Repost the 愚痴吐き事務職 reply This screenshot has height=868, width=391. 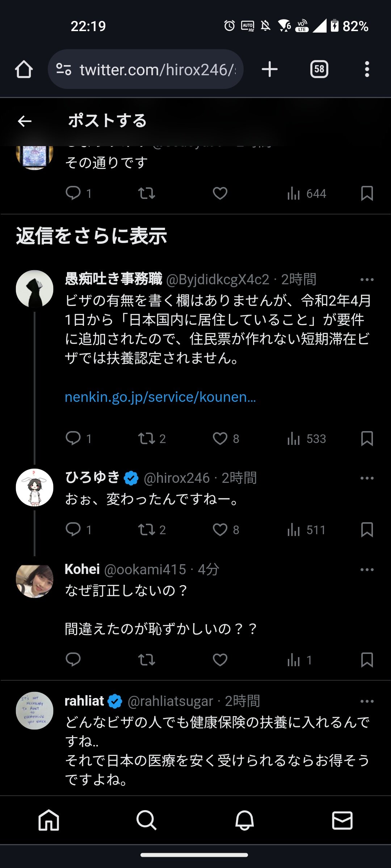(147, 438)
